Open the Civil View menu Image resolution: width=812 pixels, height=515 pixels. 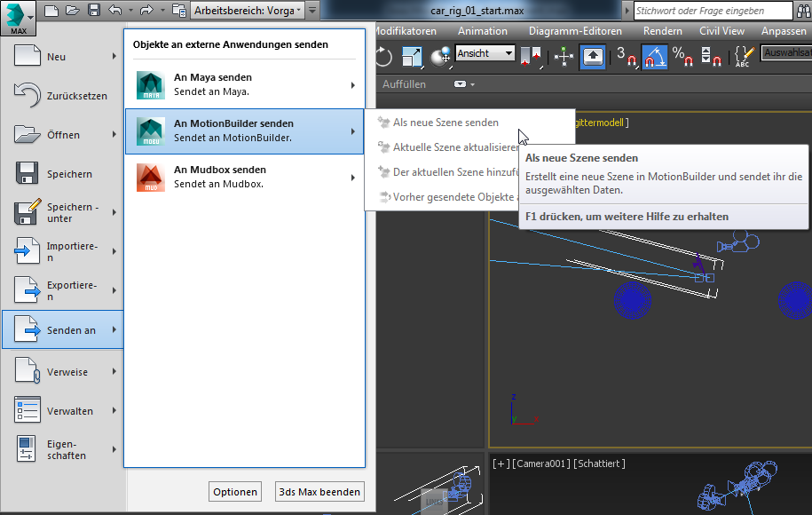tap(721, 31)
